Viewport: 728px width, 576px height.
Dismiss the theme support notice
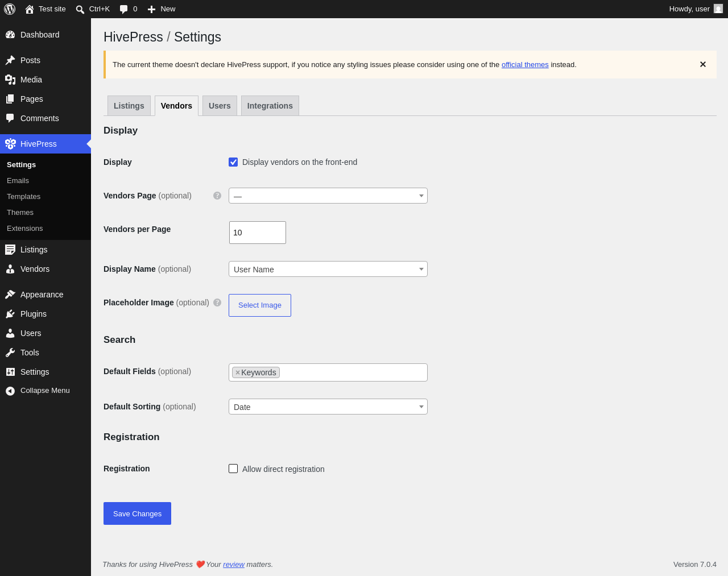pos(703,64)
